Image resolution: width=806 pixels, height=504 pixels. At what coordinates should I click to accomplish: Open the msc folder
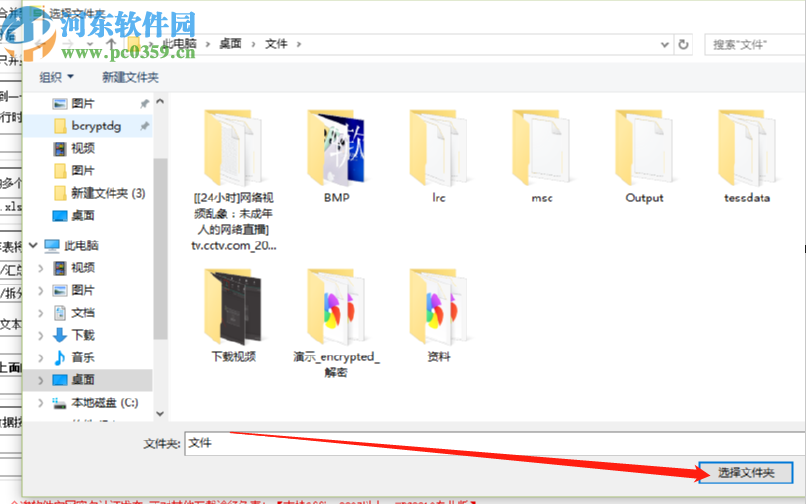coord(542,156)
